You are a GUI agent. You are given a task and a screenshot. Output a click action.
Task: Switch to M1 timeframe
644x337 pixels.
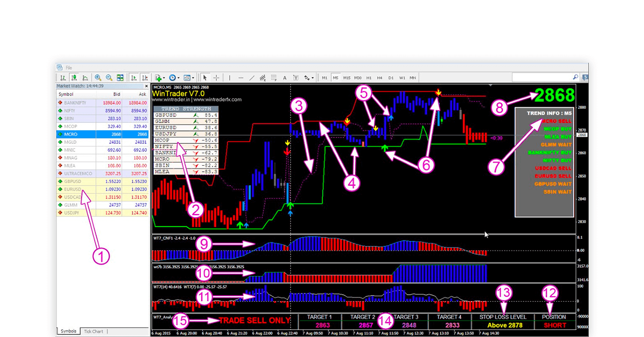(325, 77)
